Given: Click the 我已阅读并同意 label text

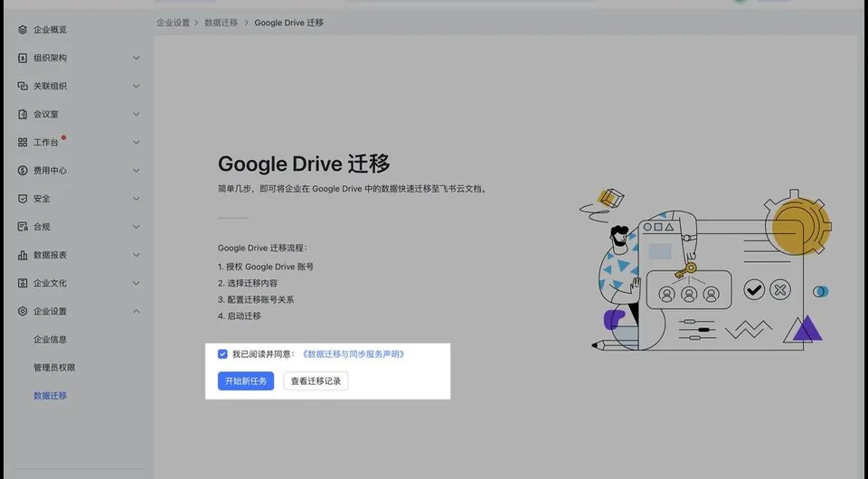Looking at the screenshot, I should (263, 354).
